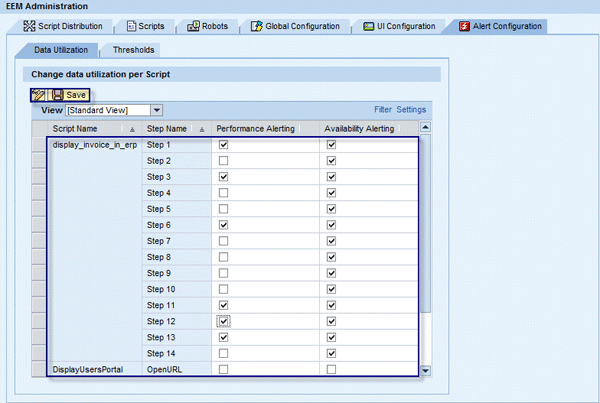
Task: Toggle Performance Alerting checkbox for Step 12
Action: 224,321
